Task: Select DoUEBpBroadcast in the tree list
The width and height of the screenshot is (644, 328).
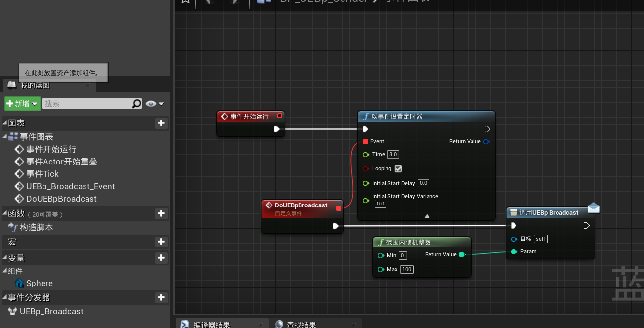Action: click(61, 199)
